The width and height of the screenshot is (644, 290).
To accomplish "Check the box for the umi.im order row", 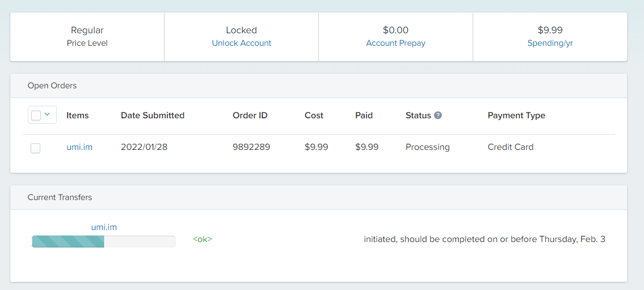I will pos(35,148).
